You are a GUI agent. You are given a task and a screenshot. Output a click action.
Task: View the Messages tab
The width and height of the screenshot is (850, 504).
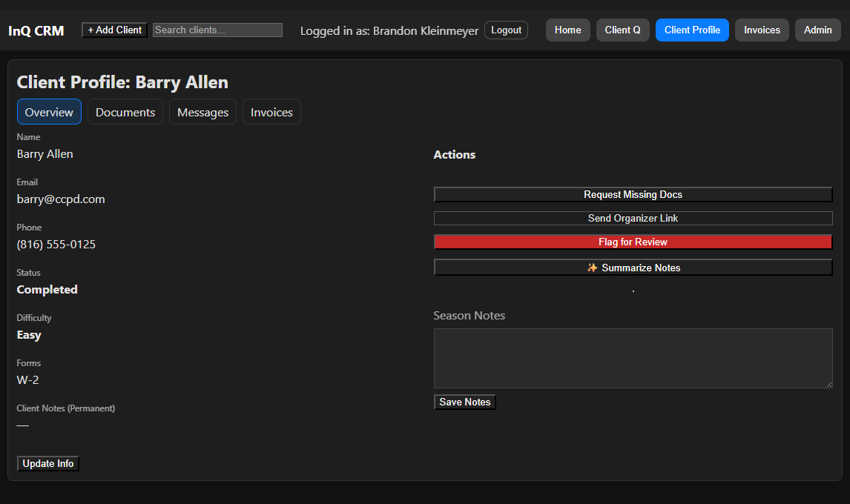coord(202,112)
